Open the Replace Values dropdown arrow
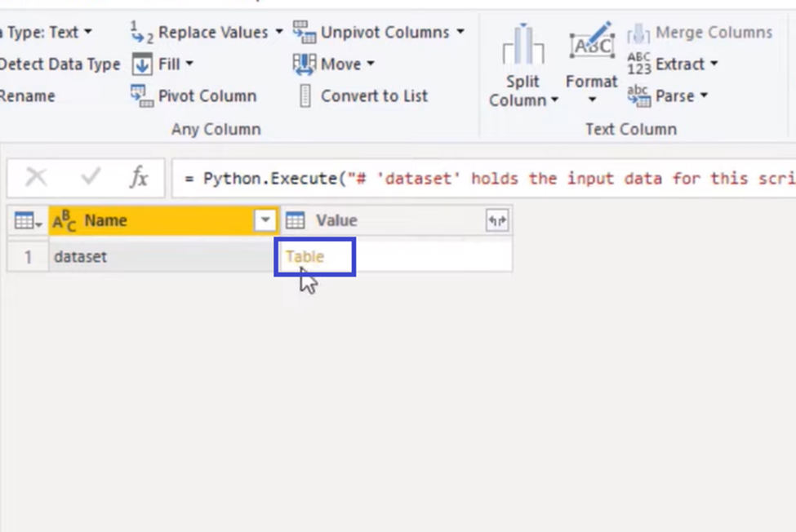The width and height of the screenshot is (796, 532). pos(279,32)
